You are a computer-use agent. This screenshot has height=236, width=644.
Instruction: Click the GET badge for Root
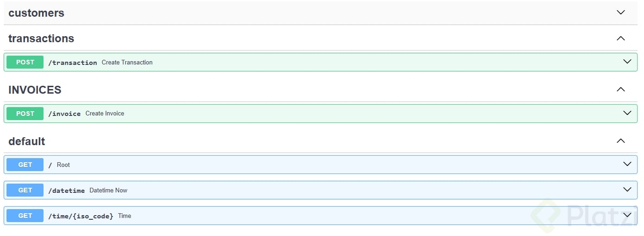(x=25, y=165)
